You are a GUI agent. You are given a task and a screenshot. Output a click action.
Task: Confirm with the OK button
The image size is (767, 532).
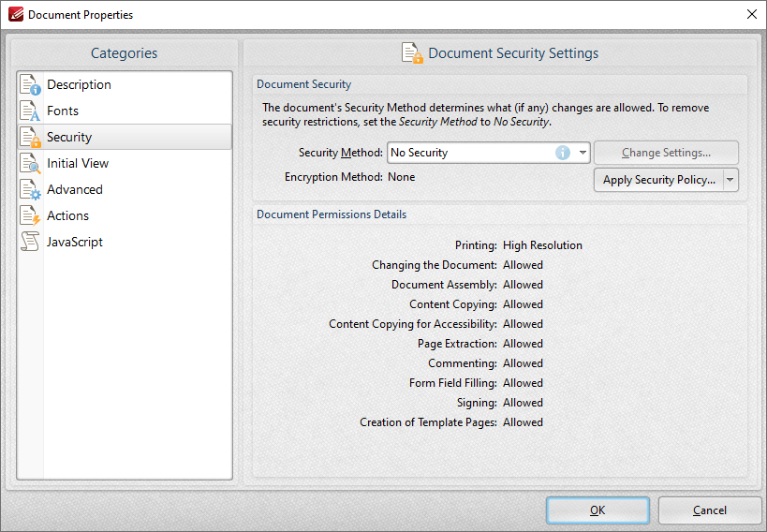[x=597, y=510]
